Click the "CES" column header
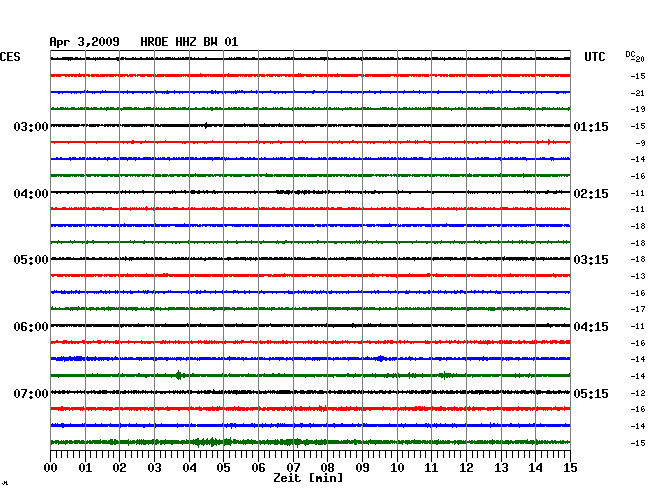The width and height of the screenshot is (650, 494). [10, 57]
